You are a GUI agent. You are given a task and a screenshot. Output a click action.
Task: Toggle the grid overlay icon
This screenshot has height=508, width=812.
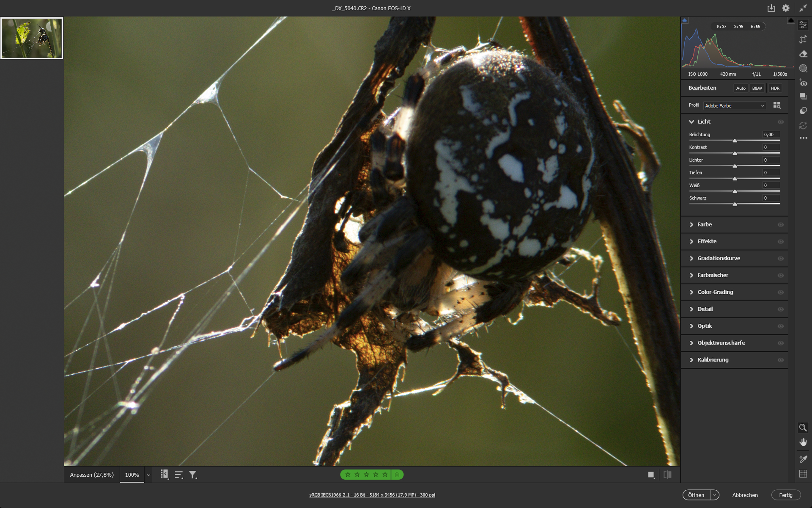click(x=803, y=474)
